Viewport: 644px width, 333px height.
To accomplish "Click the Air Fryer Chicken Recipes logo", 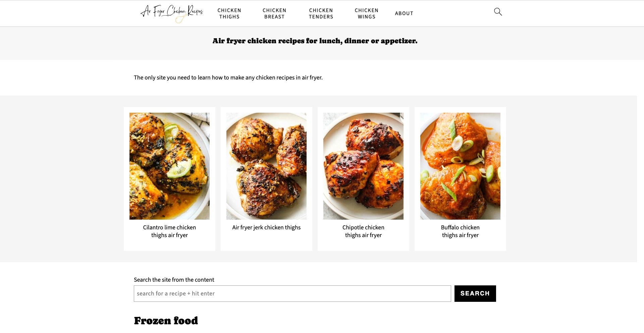I will click(172, 13).
